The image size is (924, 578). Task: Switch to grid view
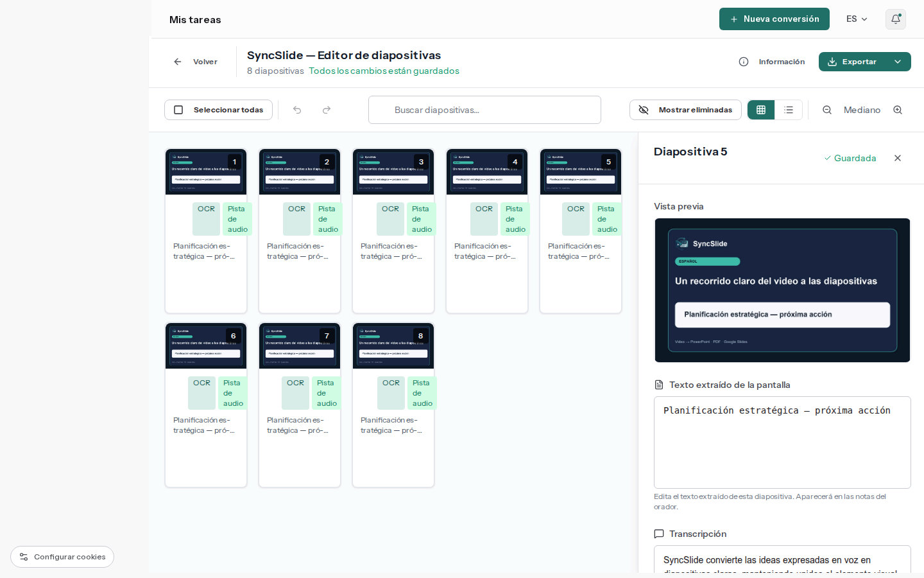(761, 110)
